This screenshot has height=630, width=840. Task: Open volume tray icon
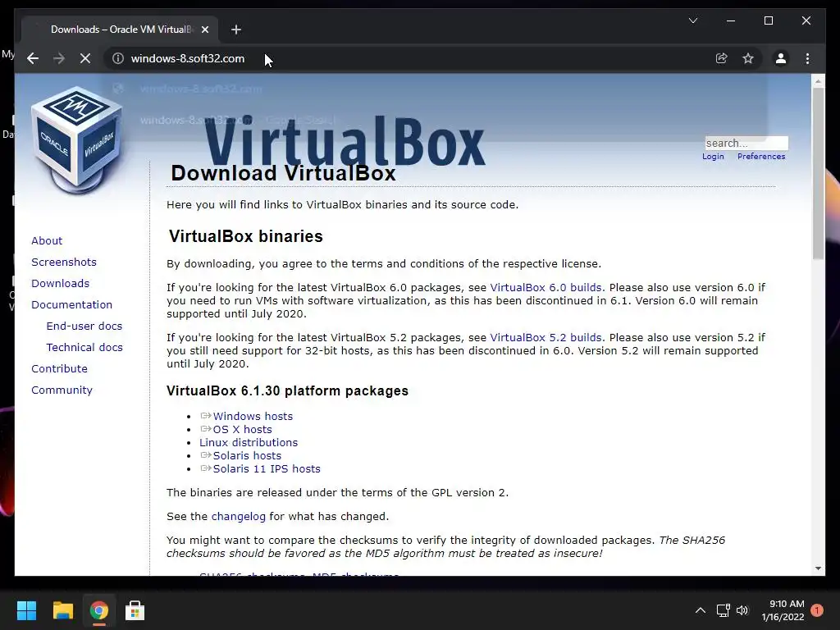click(742, 610)
